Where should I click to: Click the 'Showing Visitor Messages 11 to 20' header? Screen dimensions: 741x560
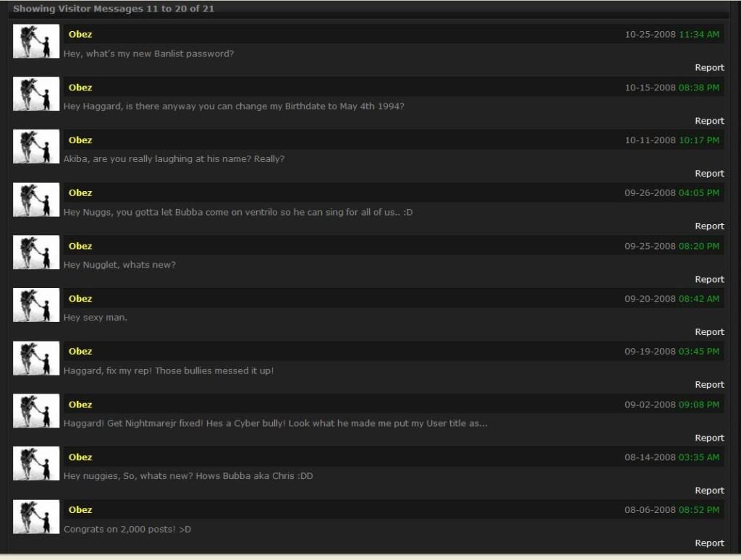(114, 9)
